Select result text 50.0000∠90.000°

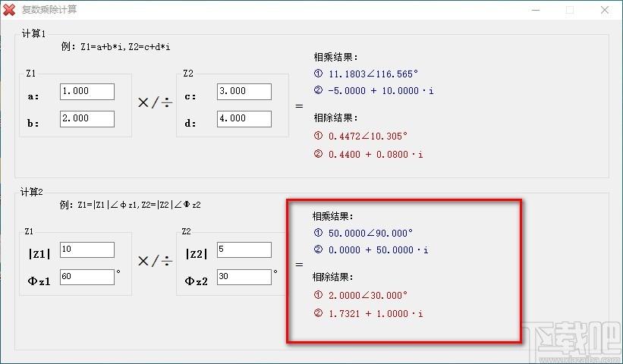click(x=370, y=233)
